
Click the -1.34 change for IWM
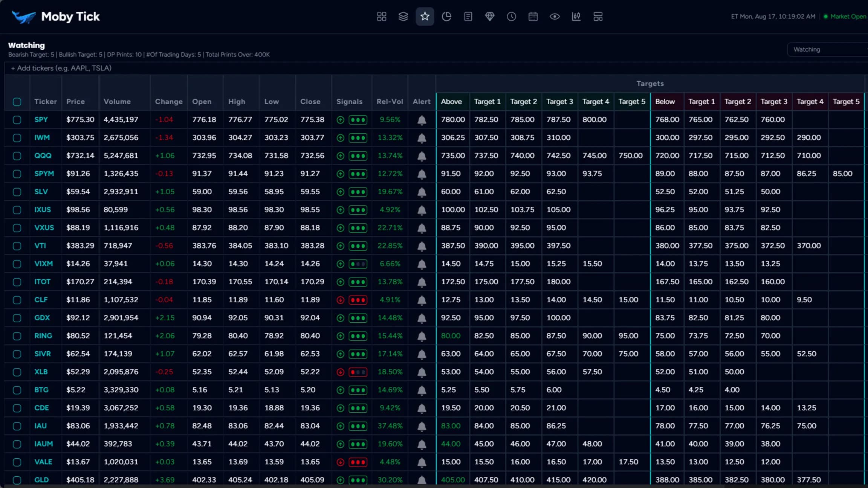click(x=164, y=138)
